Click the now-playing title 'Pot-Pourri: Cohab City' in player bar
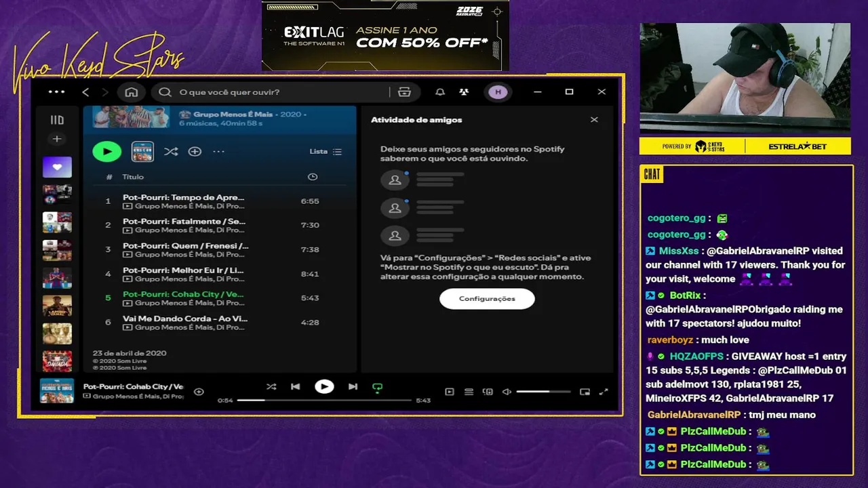868x488 pixels. [133, 386]
